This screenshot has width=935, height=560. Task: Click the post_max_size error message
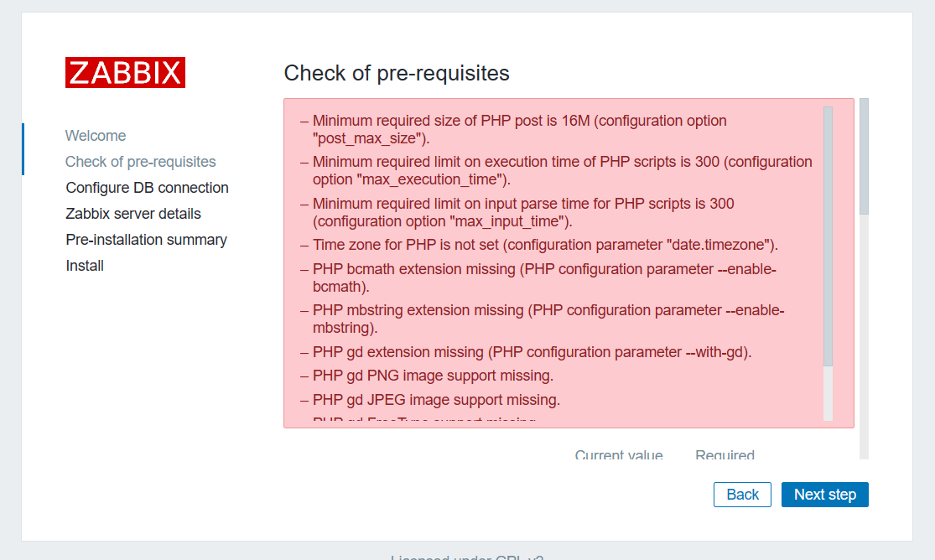point(519,129)
